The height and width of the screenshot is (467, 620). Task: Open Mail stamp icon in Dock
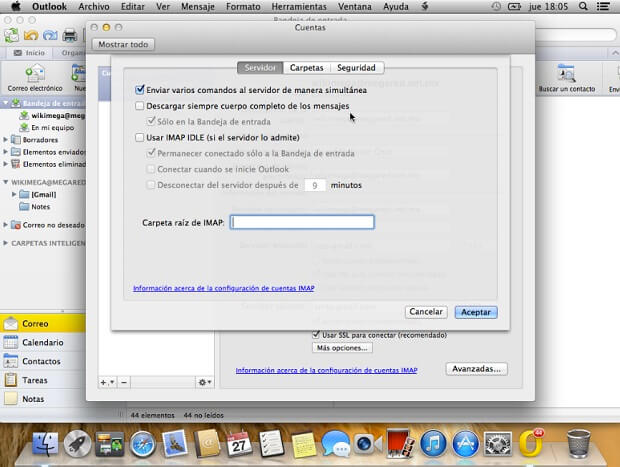[x=174, y=444]
